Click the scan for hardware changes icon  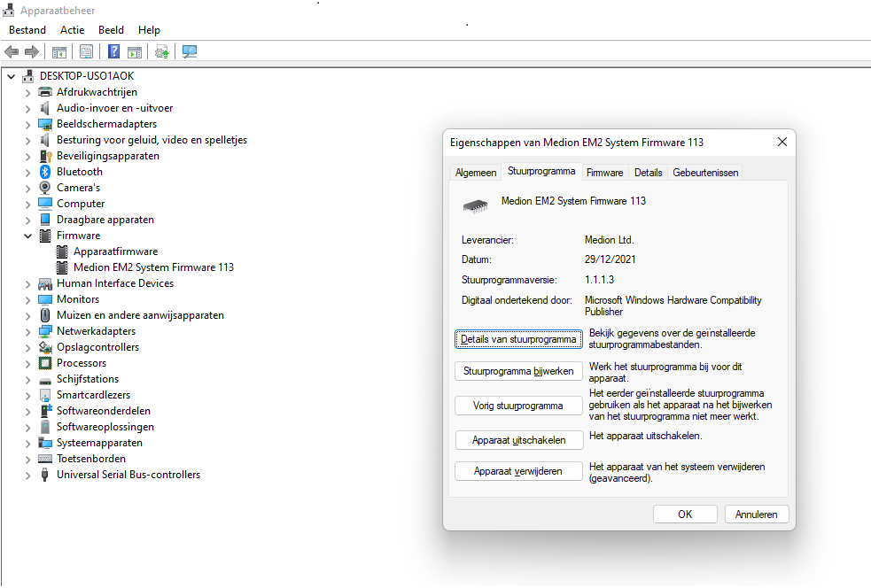(190, 52)
